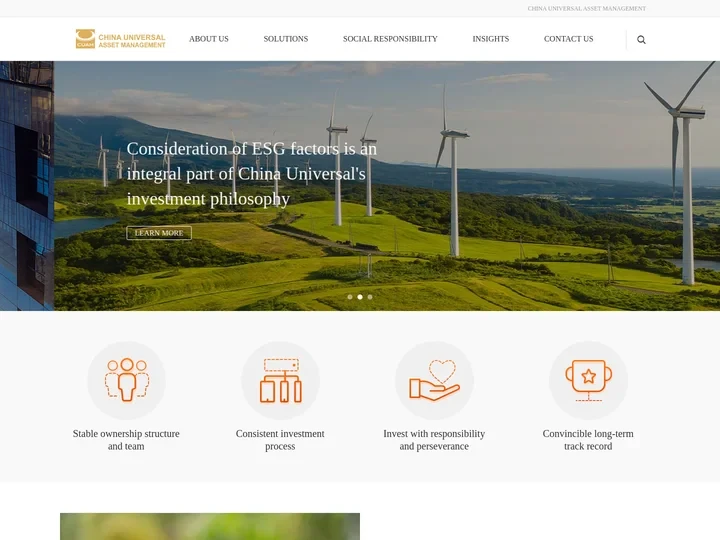This screenshot has width=720, height=540.
Task: Open the Solutions menu
Action: (x=286, y=39)
